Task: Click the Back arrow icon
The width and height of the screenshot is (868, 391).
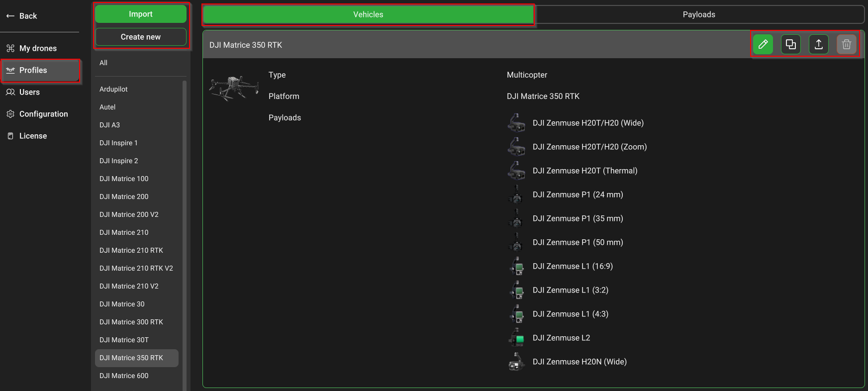Action: [10, 16]
